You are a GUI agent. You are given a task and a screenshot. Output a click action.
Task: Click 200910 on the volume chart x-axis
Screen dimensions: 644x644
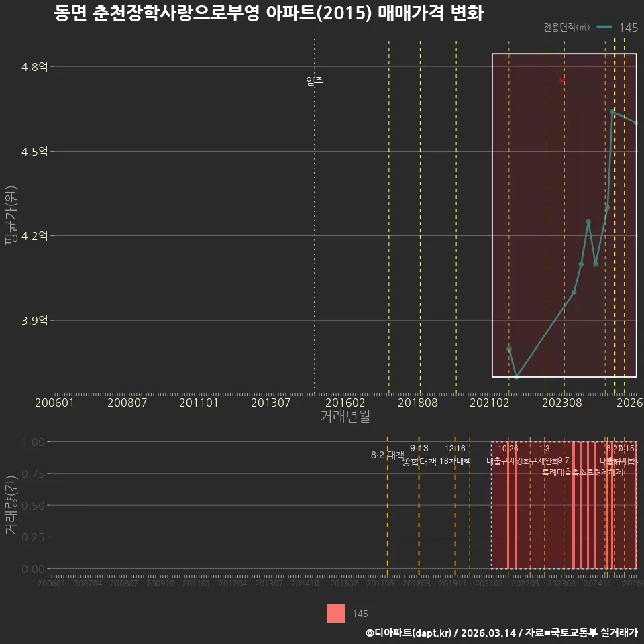tap(160, 584)
